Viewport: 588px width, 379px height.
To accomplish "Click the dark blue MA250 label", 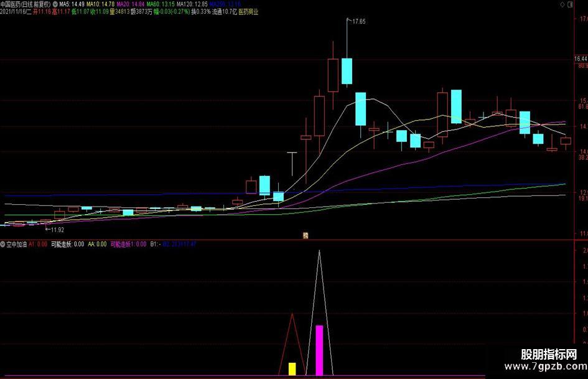I will (225, 4).
